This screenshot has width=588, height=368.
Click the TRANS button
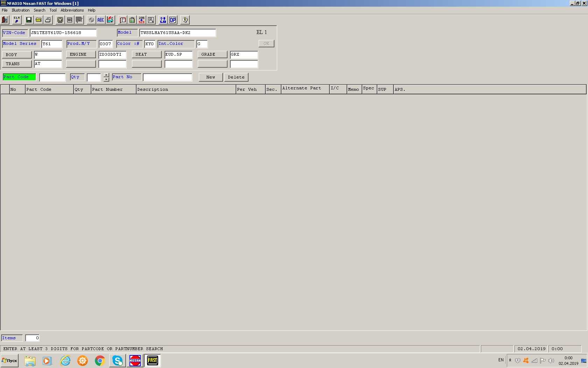click(x=17, y=64)
